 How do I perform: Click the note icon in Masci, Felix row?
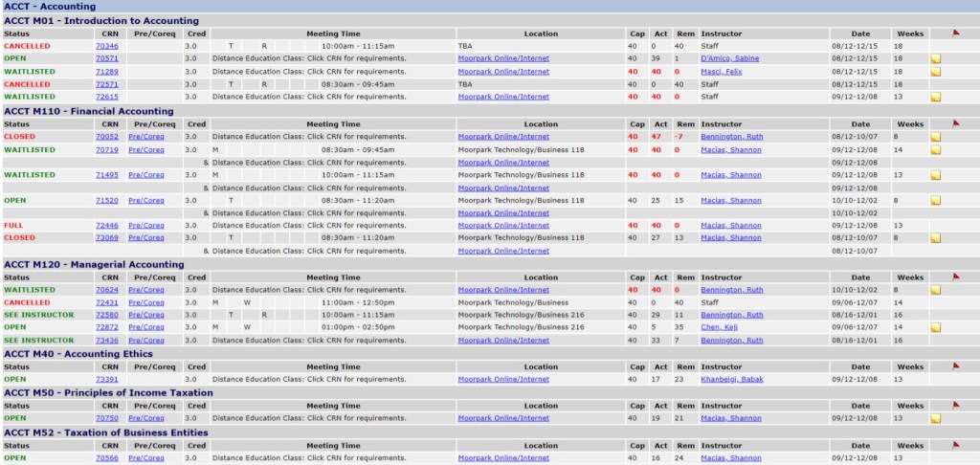tap(935, 72)
